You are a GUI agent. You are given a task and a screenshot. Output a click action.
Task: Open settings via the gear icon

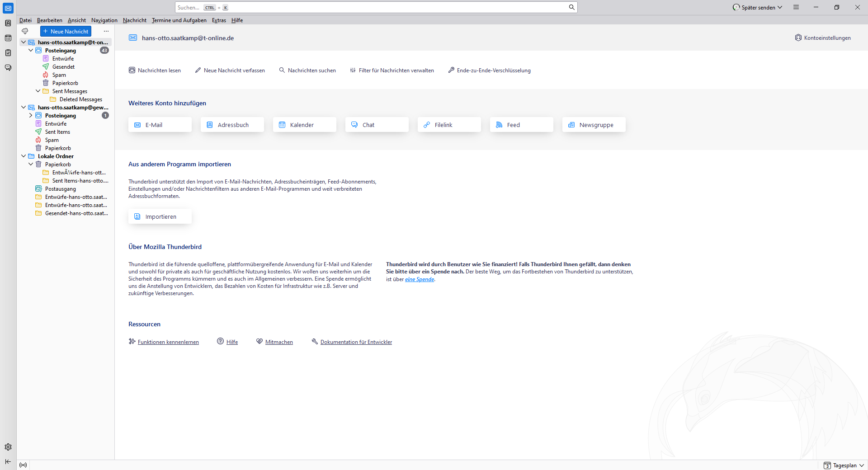(x=8, y=447)
